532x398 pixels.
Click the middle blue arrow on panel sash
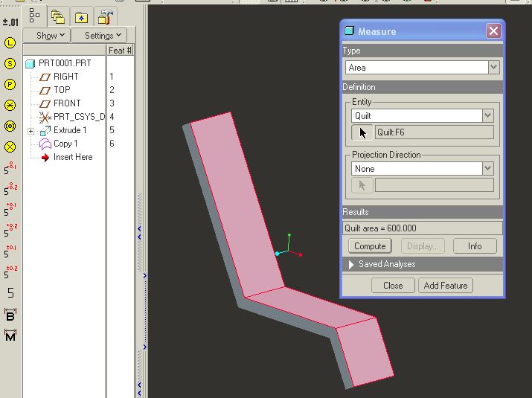(x=145, y=275)
